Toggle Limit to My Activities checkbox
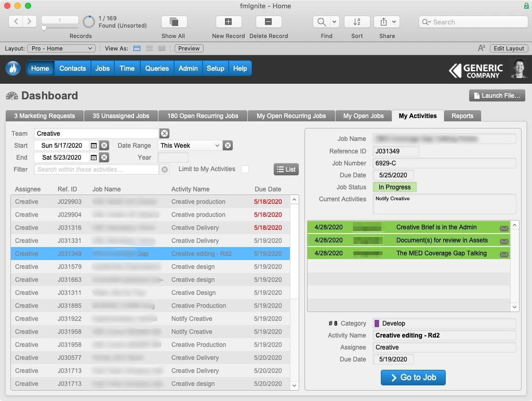The image size is (532, 401). pos(245,170)
